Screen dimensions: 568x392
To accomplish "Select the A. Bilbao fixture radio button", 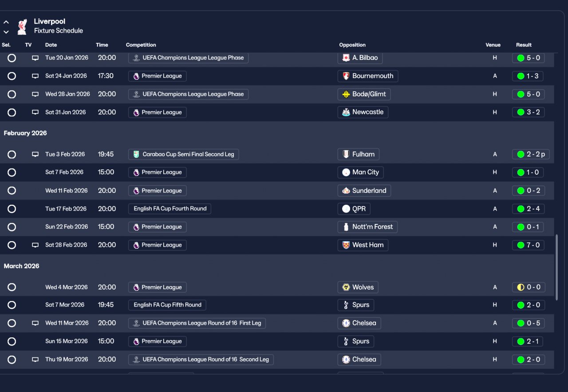I will click(x=12, y=58).
